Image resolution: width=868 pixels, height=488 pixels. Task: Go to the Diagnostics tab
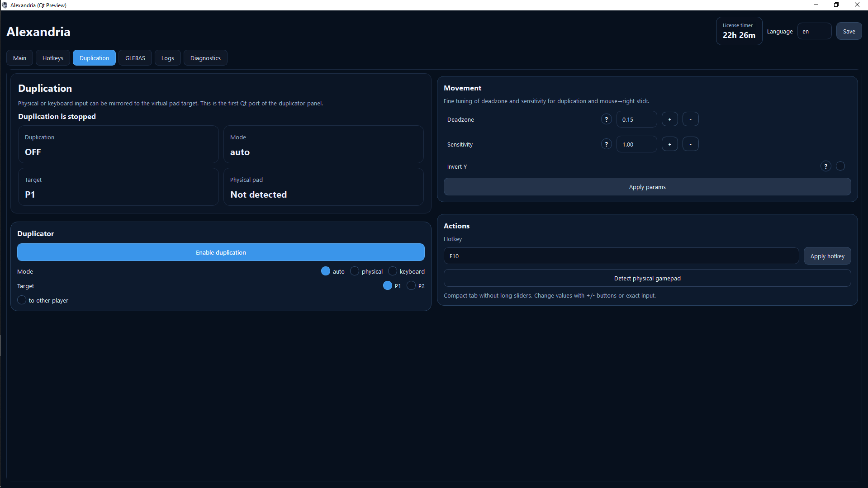(205, 58)
